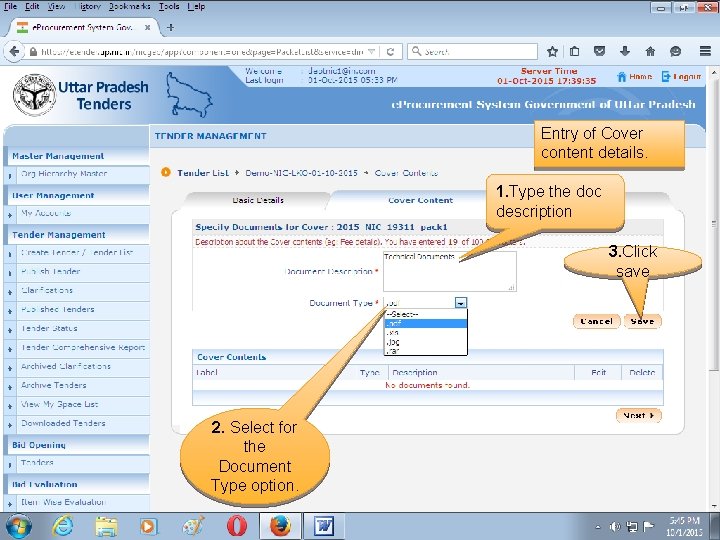Open the Firefox downloads arrow icon
The height and width of the screenshot is (540, 720).
624,51
